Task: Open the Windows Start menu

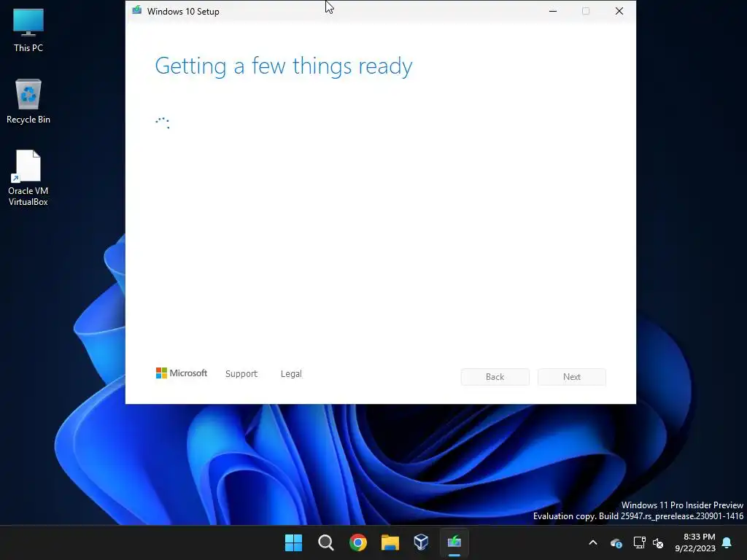Action: click(x=293, y=542)
